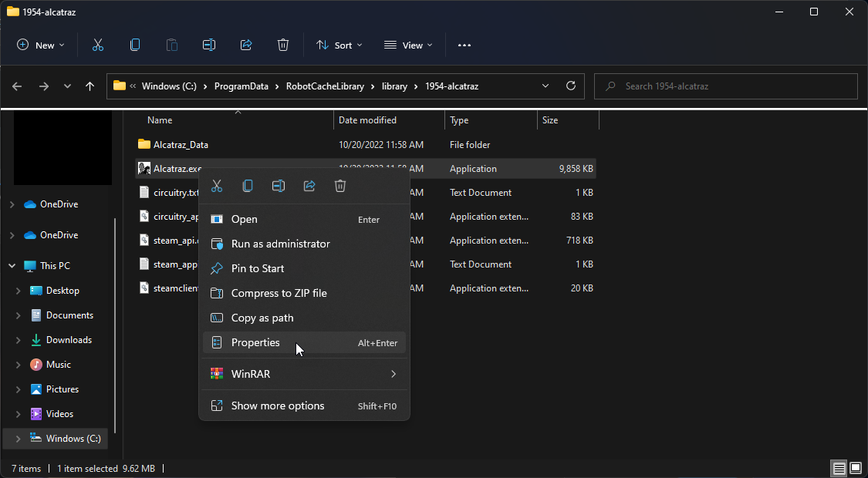
Task: Switch to large thumbnails view icon in status bar
Action: 855,469
